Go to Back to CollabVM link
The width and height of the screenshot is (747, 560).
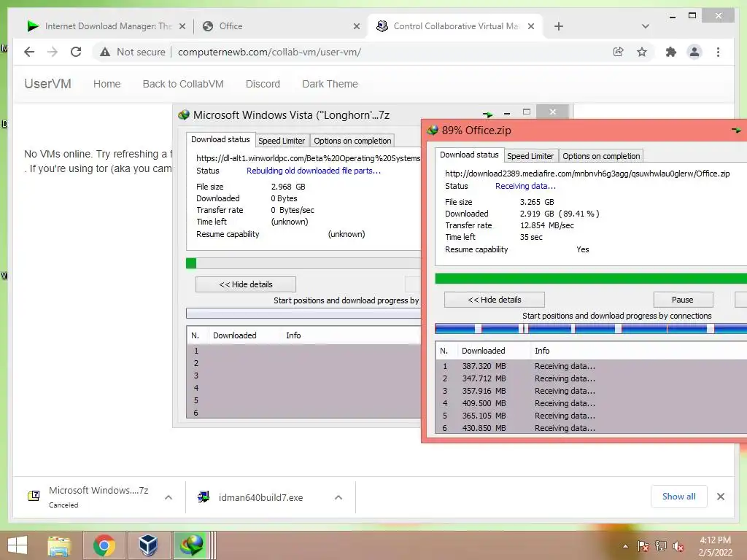coord(183,84)
